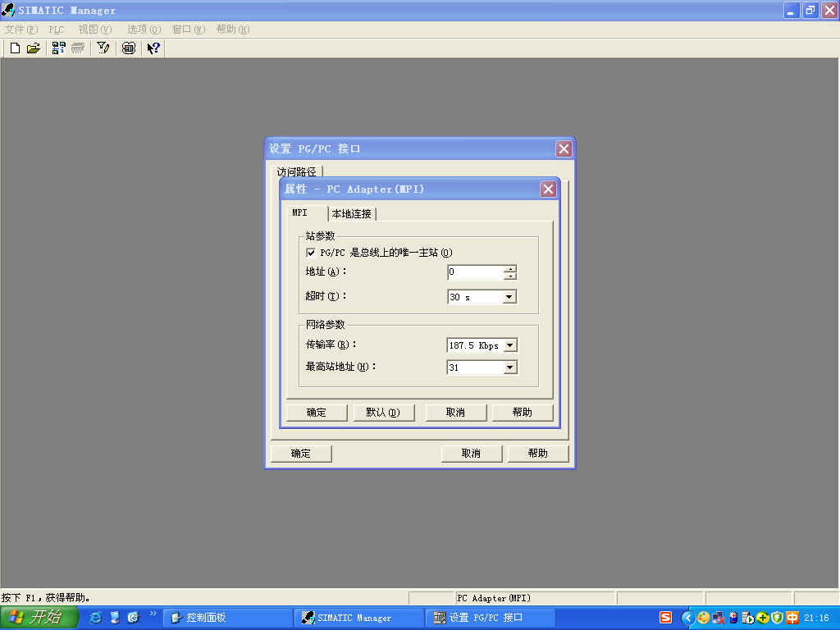Expand the transmission rate 187.5 Kbps dropdown
Screen dimensions: 840x630
click(x=509, y=346)
